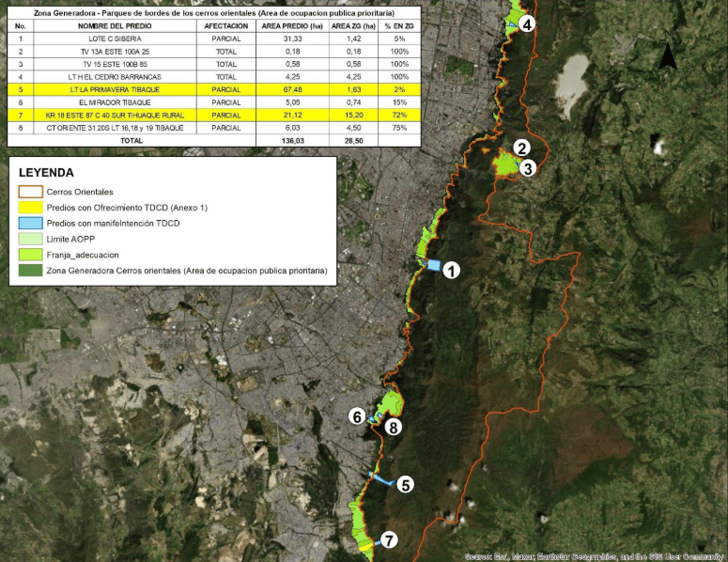Click the blue parcel beside marker 1

pos(434,265)
